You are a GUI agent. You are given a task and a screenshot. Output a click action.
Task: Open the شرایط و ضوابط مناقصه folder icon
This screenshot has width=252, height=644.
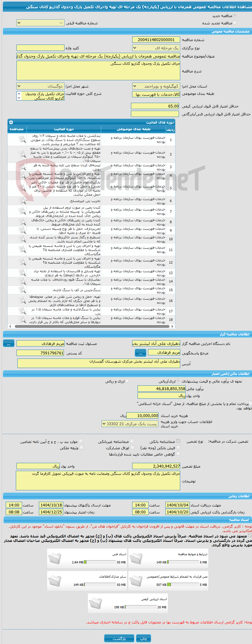pos(136,559)
